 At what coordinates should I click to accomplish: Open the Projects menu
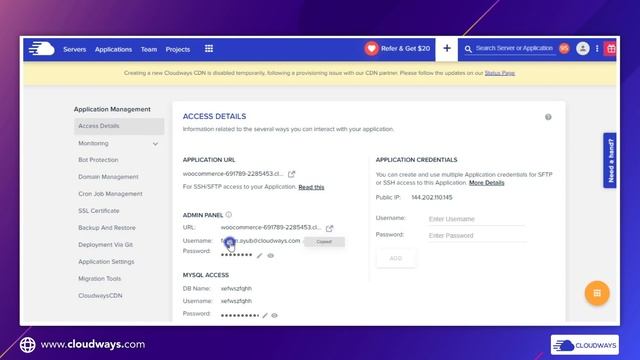click(x=178, y=49)
